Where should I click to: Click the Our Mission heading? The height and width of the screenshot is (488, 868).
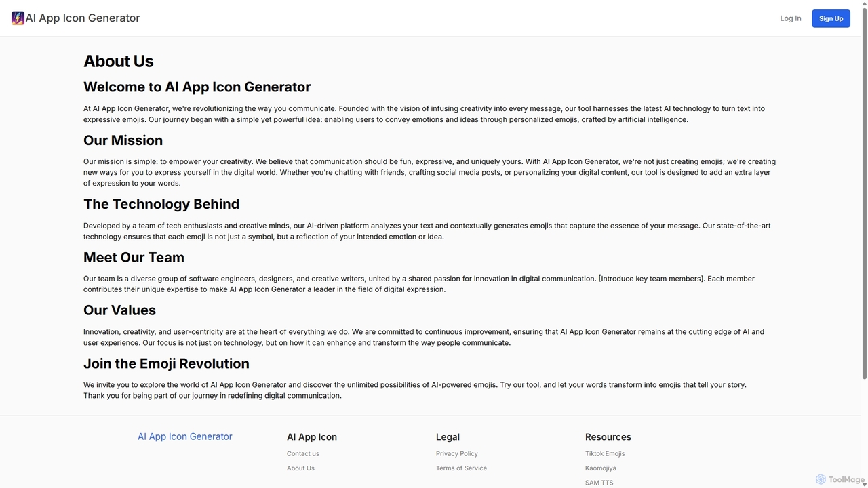click(x=123, y=140)
